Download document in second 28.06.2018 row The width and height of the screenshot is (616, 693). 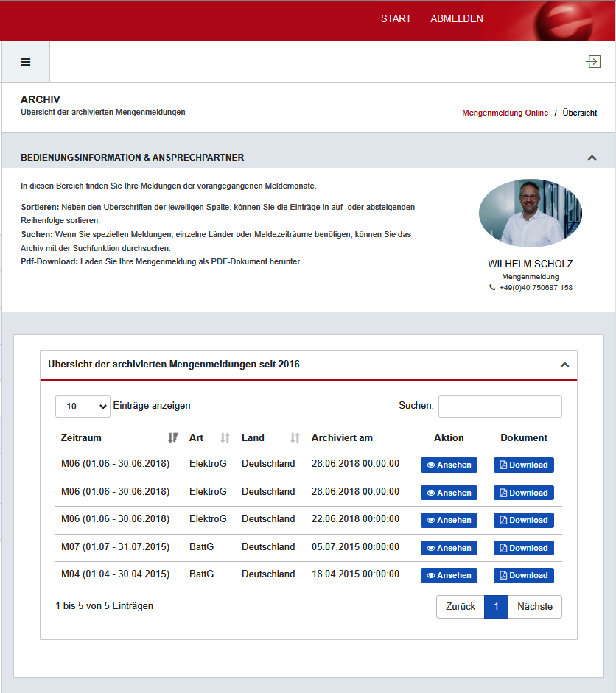coord(524,493)
